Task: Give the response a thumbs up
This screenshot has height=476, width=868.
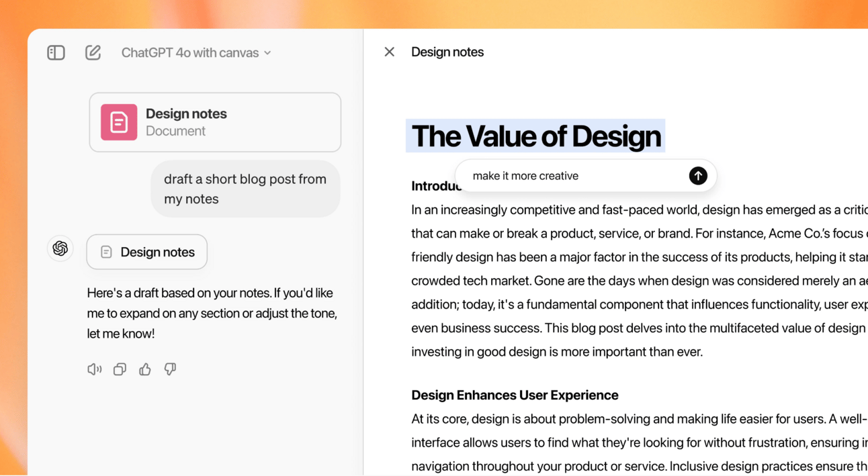Action: pyautogui.click(x=145, y=369)
